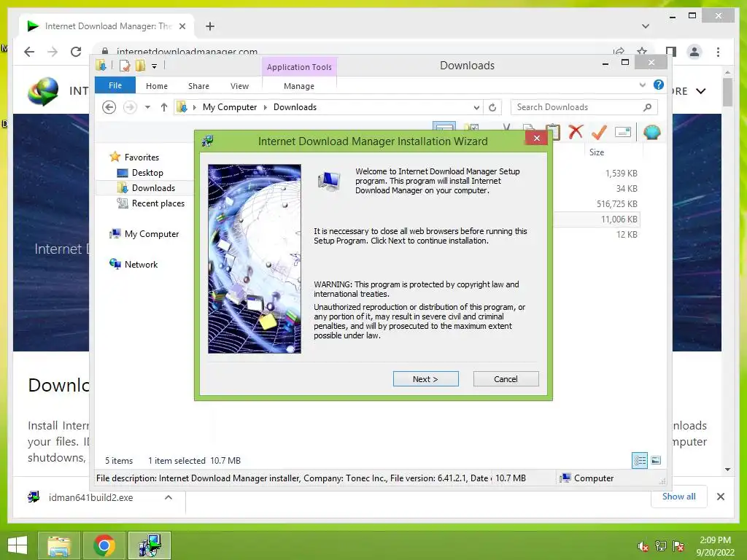Open the View ribbon tab
Viewport: 747px width, 560px height.
tap(239, 86)
